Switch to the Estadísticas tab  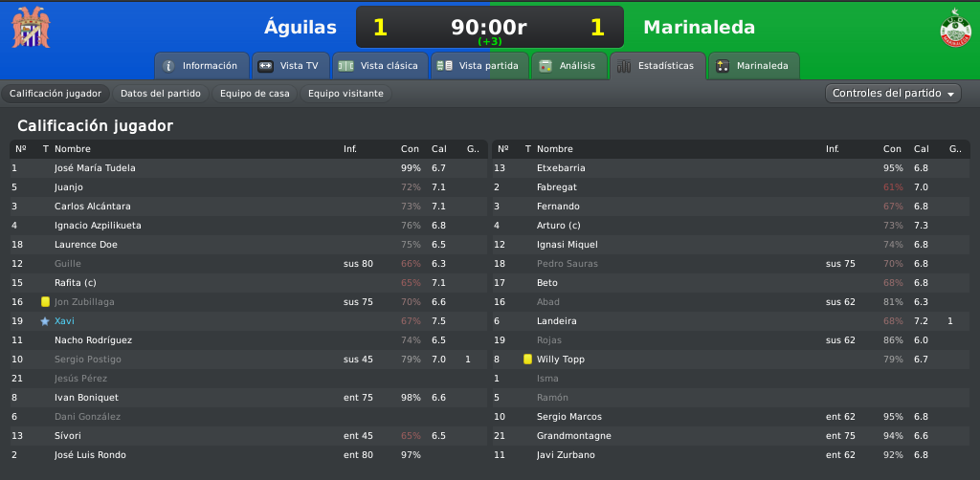[x=657, y=66]
